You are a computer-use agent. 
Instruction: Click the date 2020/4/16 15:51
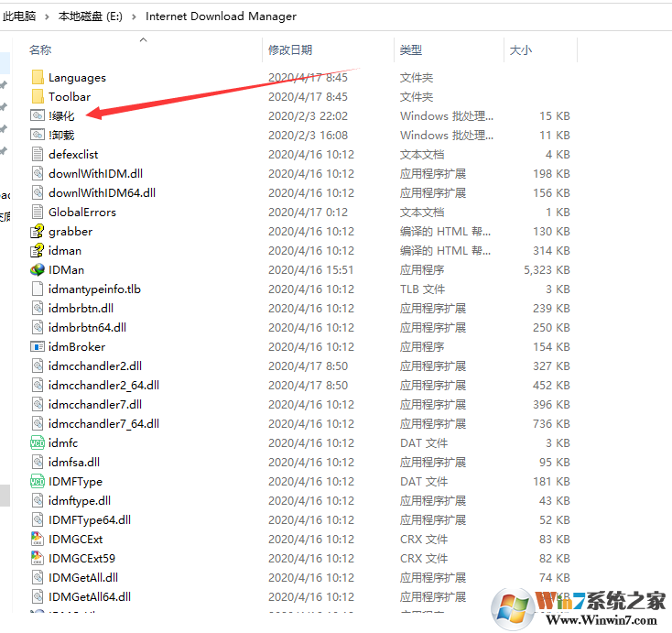(311, 270)
